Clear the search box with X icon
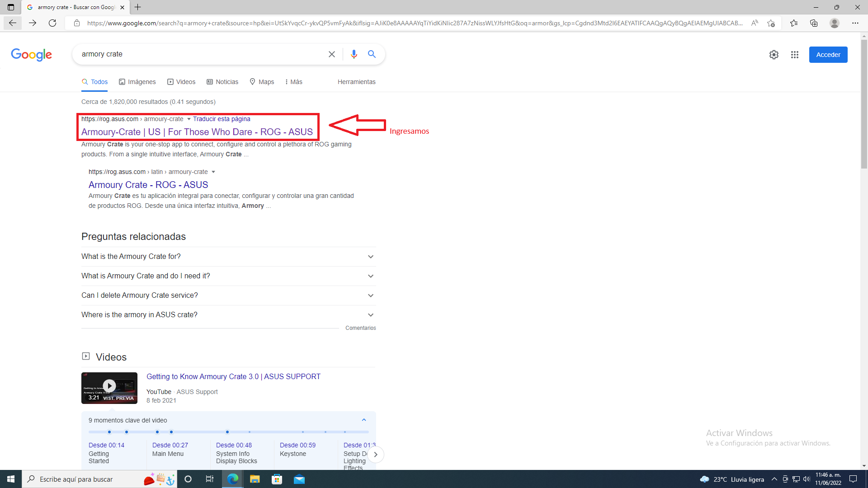 coord(331,54)
